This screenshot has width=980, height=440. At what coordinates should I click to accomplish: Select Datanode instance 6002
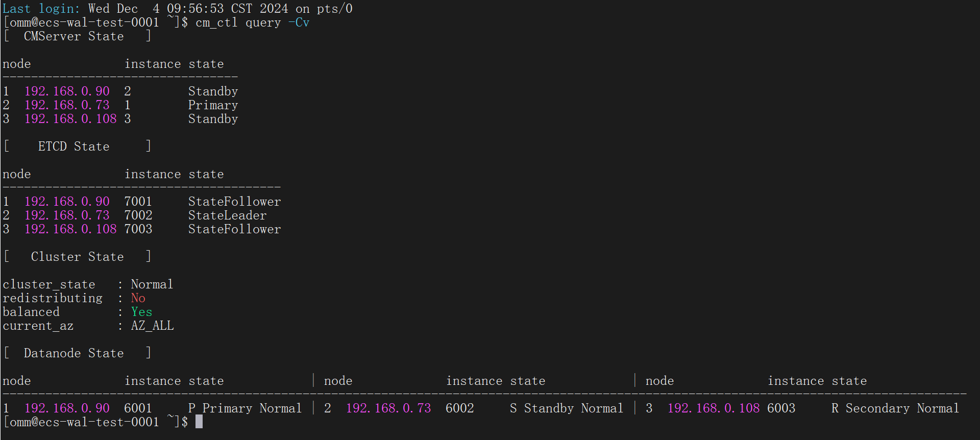[x=459, y=408]
